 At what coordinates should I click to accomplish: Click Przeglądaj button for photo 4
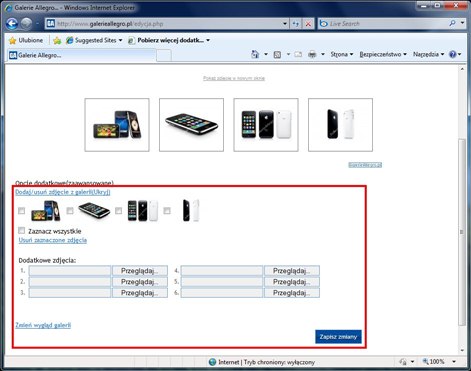click(x=292, y=271)
